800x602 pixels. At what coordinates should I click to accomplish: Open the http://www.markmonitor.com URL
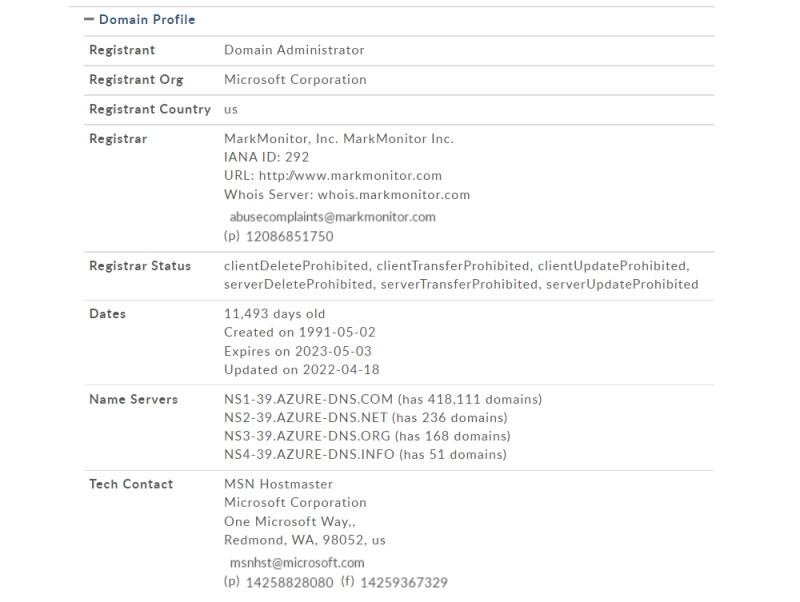point(351,175)
